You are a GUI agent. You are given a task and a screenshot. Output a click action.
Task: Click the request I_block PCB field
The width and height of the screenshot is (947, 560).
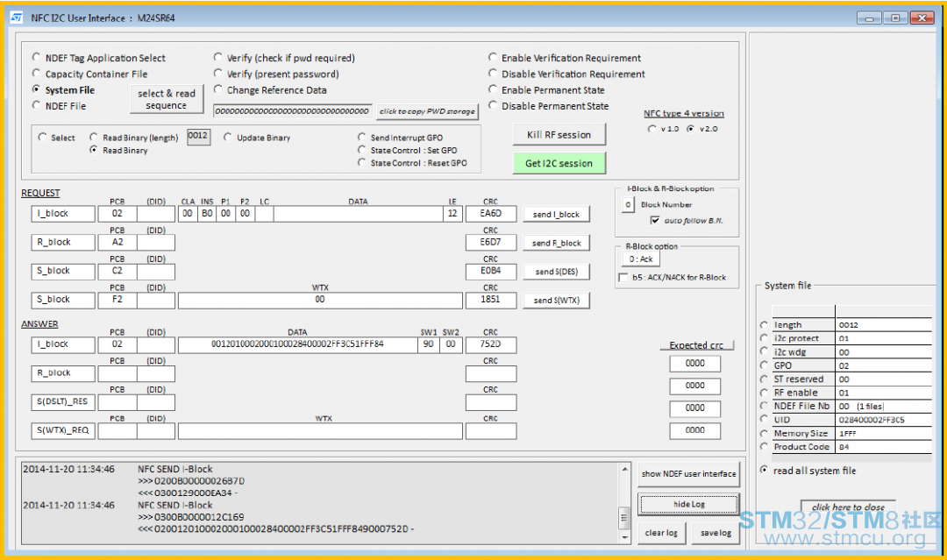click(117, 214)
